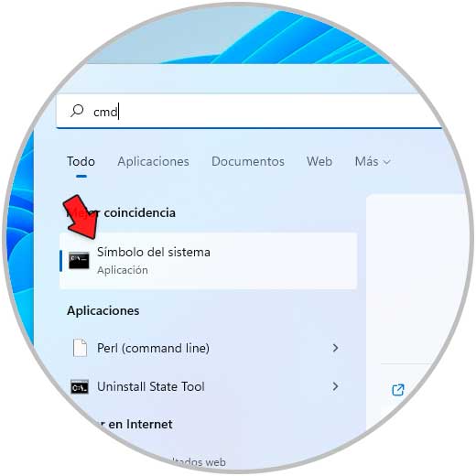This screenshot has height=476, width=476.
Task: Click the Perl command line file icon
Action: [x=80, y=348]
